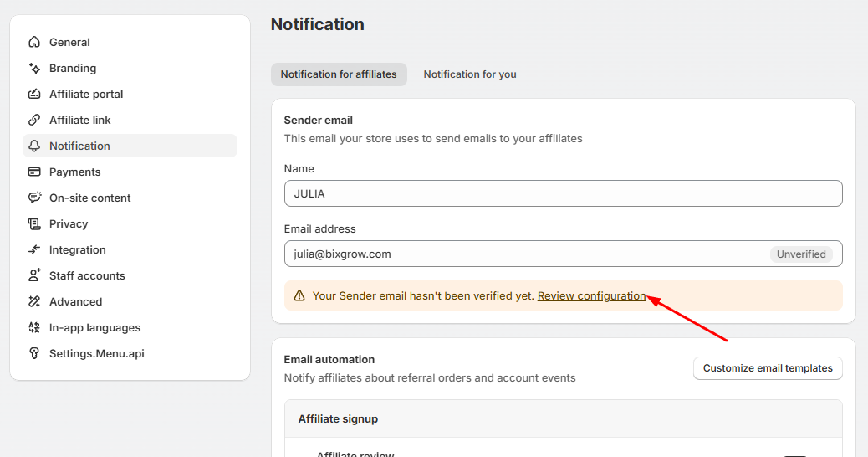Screen dimensions: 868x457
Task: Switch to Notification for you tab
Action: click(470, 74)
